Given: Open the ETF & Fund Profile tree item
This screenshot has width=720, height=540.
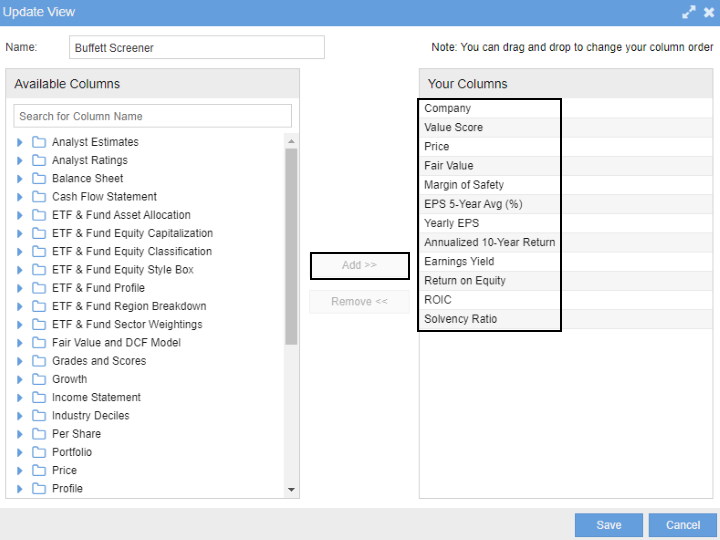Looking at the screenshot, I should (98, 288).
